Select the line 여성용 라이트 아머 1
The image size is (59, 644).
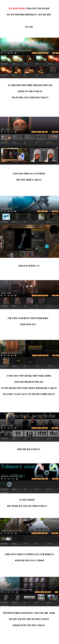click(28, 324)
